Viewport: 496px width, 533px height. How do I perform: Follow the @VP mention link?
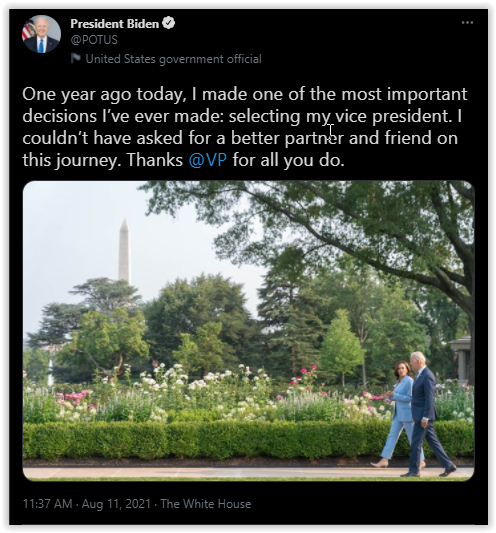click(208, 160)
